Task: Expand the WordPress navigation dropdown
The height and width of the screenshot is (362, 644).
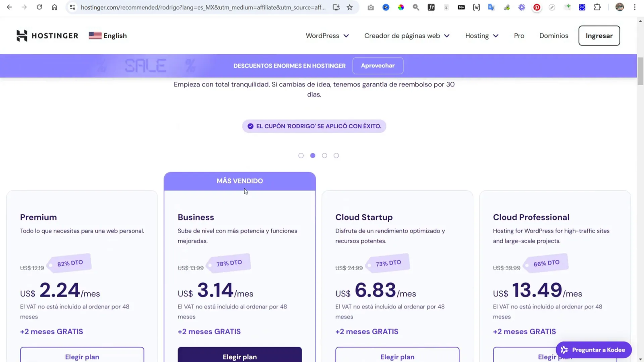Action: [327, 35]
